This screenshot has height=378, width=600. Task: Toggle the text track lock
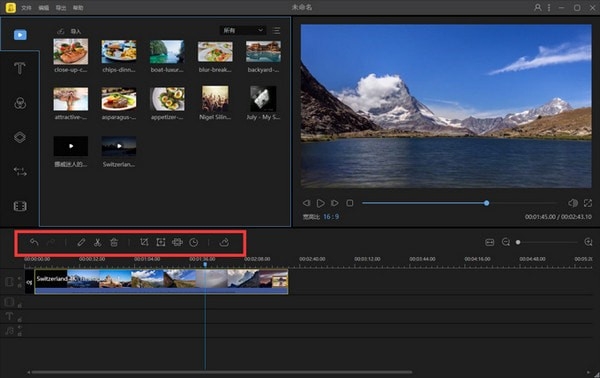click(20, 319)
